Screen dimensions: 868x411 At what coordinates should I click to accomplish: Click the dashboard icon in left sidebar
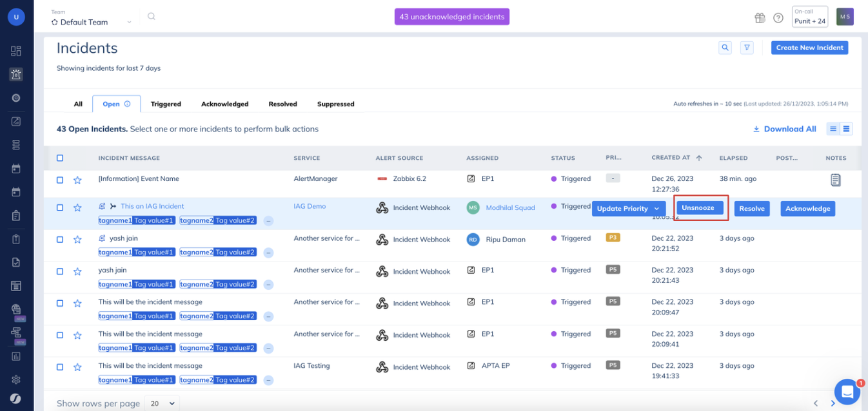(x=16, y=51)
